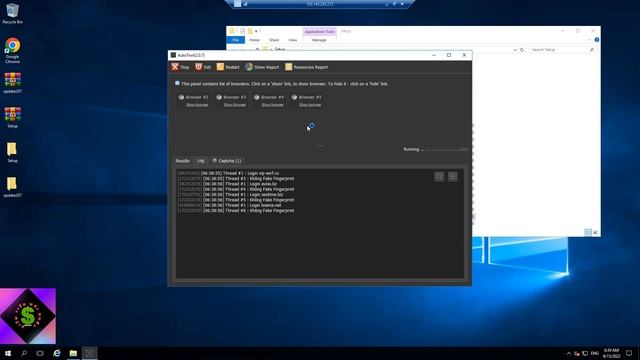Click the Browser #5 icon
Viewport: 640px width, 360px height.
294,97
